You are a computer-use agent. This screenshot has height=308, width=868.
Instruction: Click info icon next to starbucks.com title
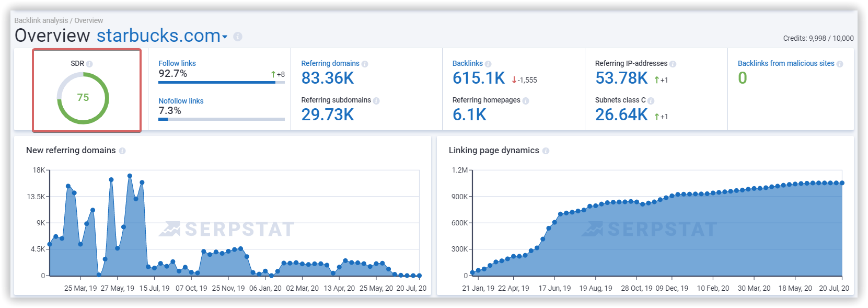[238, 37]
